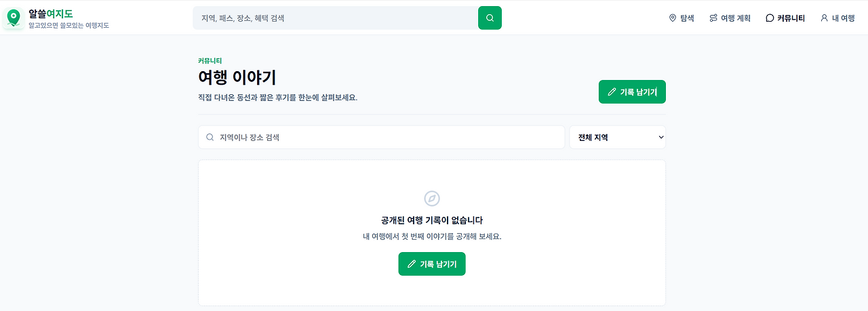Click the location pin icon beside 탐색

coord(673,18)
